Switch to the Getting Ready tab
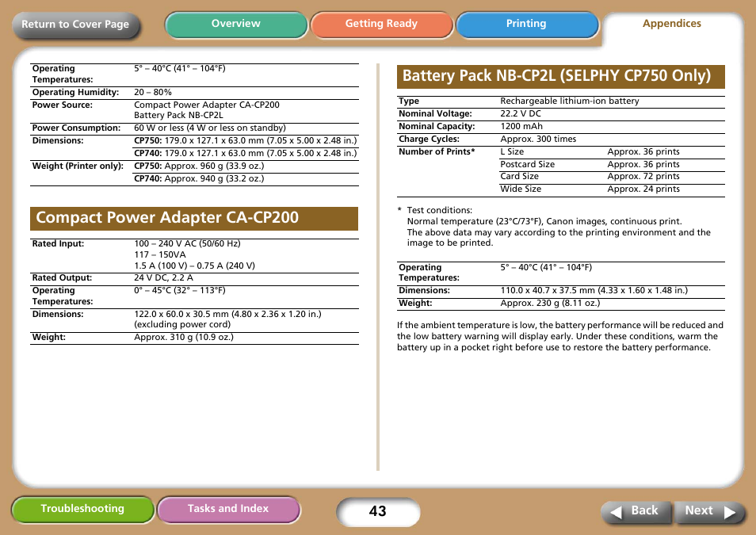The image size is (756, 535). (x=381, y=24)
